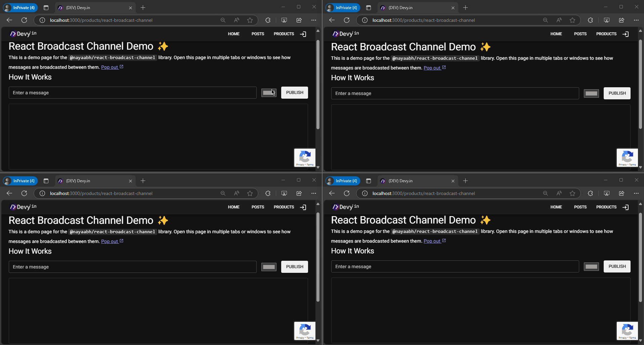Open Extensions in top-right window
The image size is (644, 345).
[x=590, y=20]
